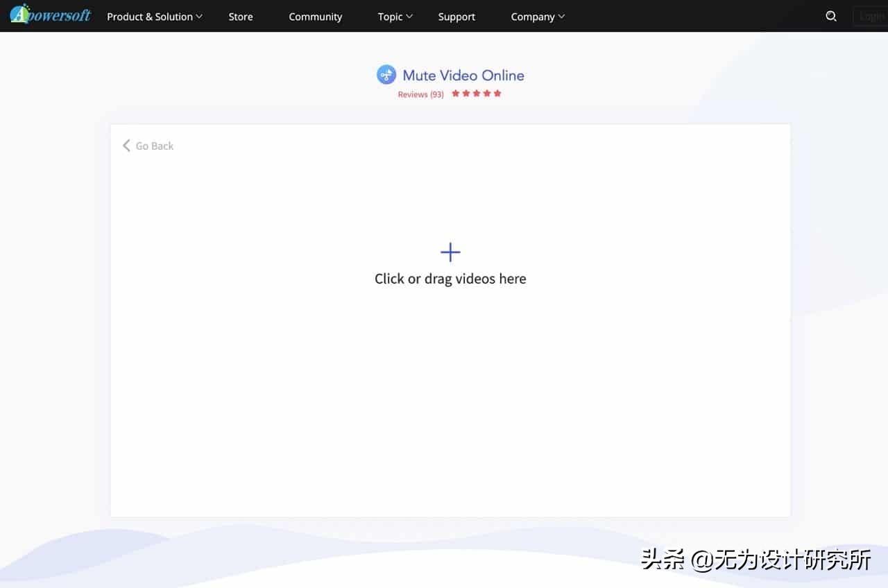
Task: Click the blue plus upload icon
Action: click(450, 252)
